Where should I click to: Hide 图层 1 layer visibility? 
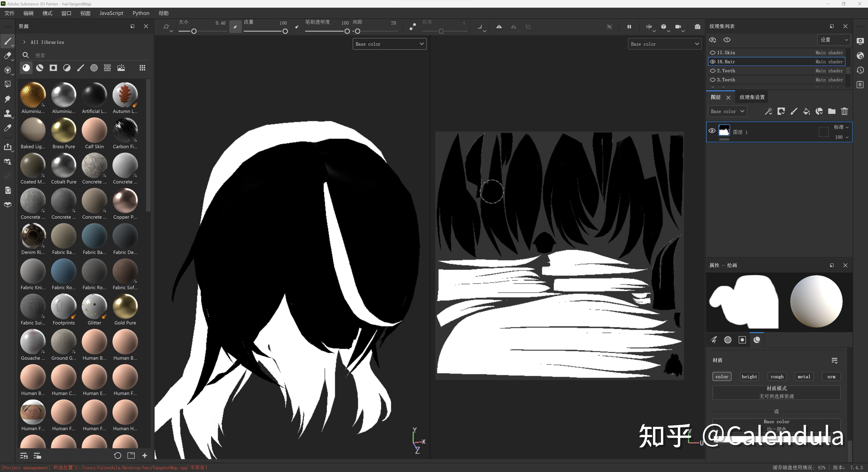coord(712,131)
